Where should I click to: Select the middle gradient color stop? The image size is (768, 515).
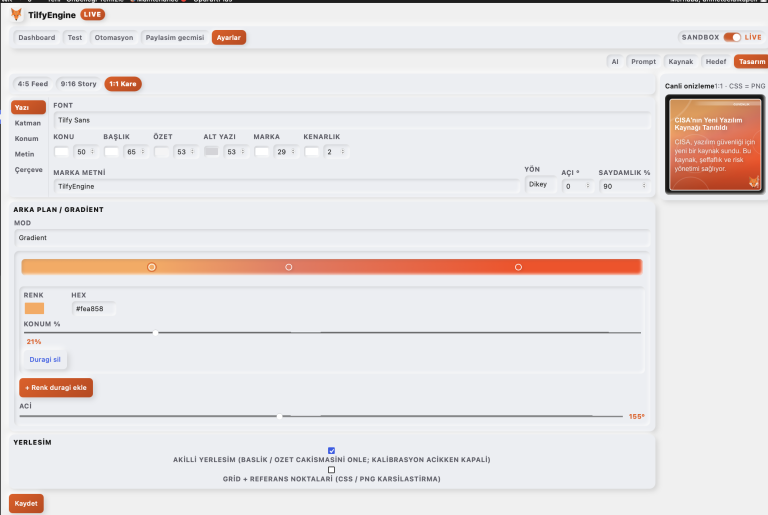point(288,267)
